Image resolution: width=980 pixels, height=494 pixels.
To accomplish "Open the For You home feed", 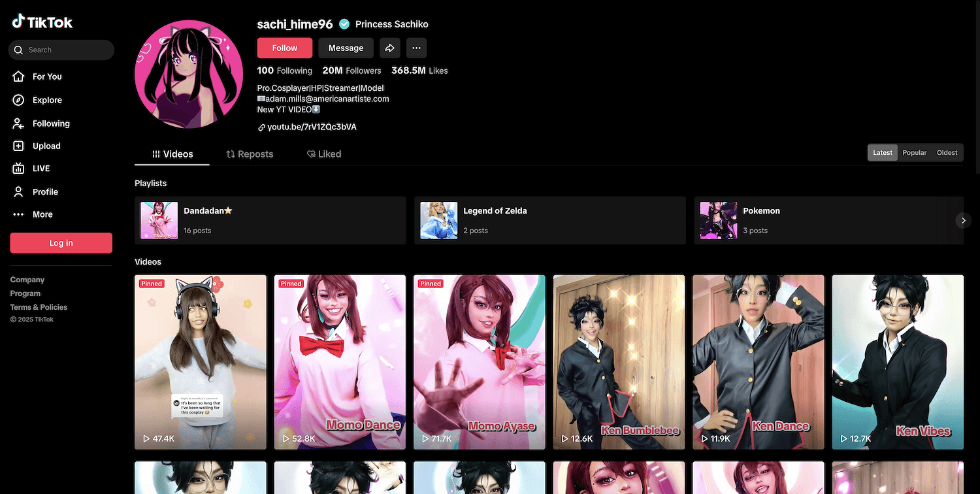I will click(x=47, y=76).
